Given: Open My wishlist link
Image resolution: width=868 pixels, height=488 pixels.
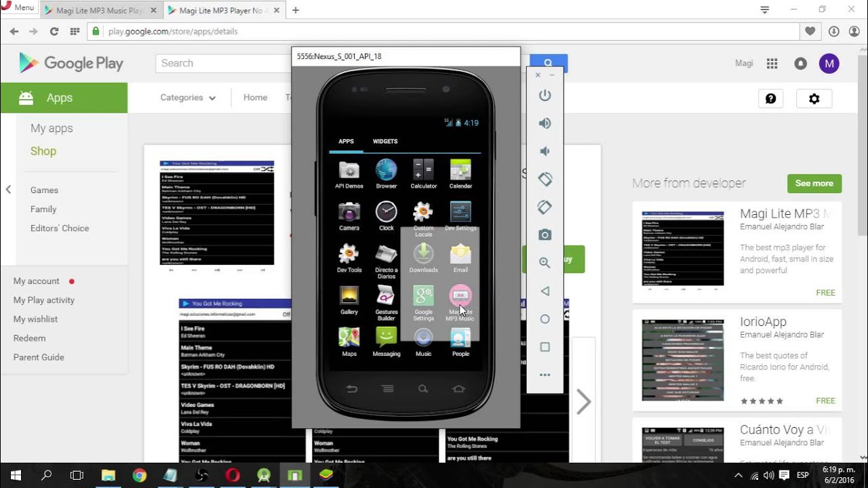Looking at the screenshot, I should (35, 319).
